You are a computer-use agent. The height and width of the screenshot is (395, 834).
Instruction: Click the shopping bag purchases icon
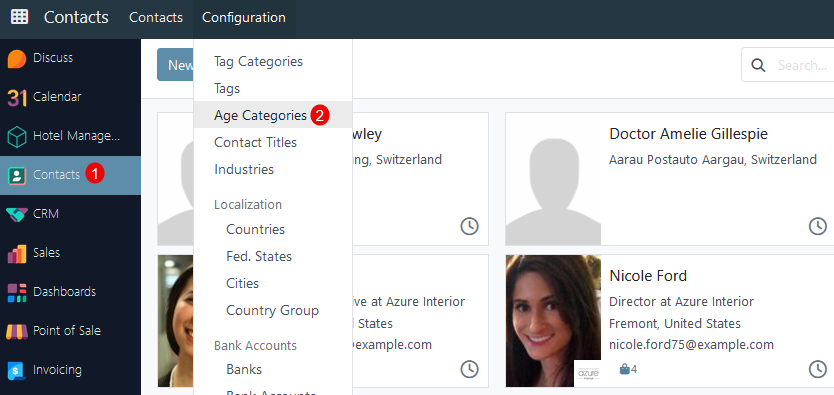tap(625, 369)
